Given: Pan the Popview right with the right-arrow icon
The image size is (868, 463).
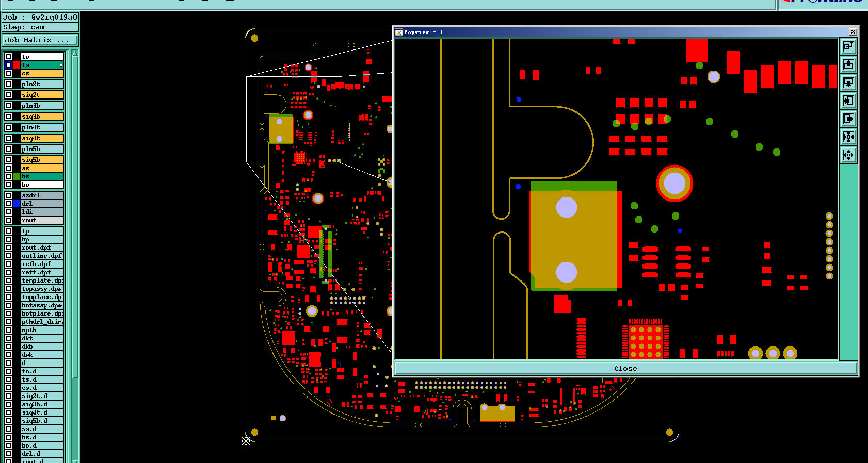Looking at the screenshot, I should [848, 119].
